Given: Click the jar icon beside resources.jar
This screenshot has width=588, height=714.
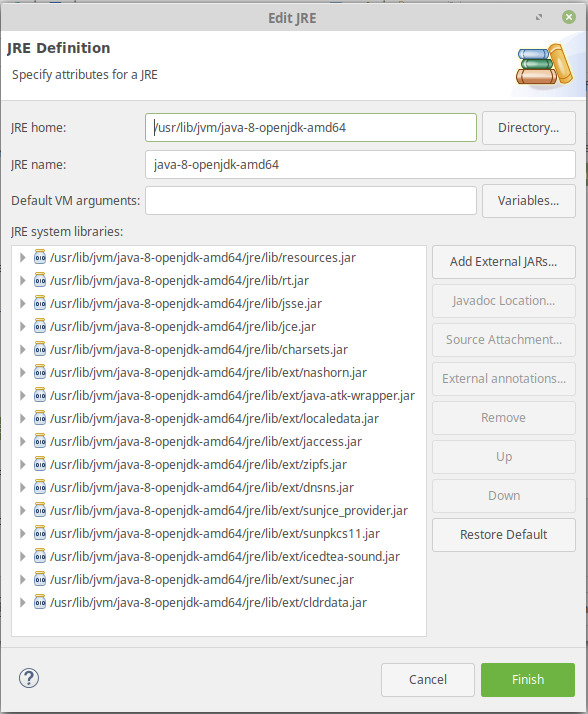Looking at the screenshot, I should [x=40, y=257].
